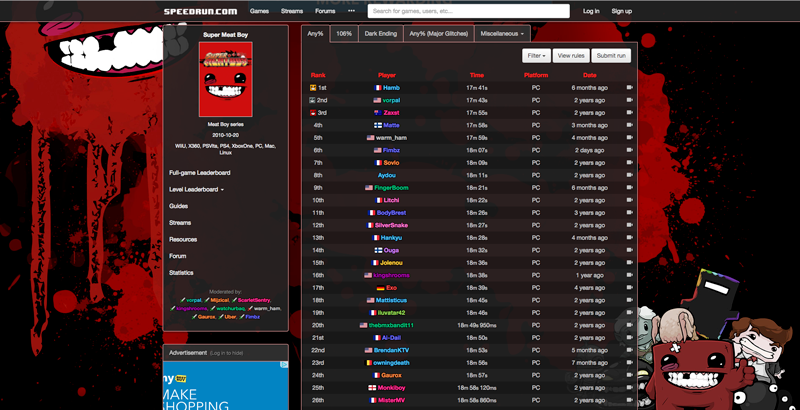Click the 3rd place trophy icon
This screenshot has height=410, width=800.
tap(313, 113)
